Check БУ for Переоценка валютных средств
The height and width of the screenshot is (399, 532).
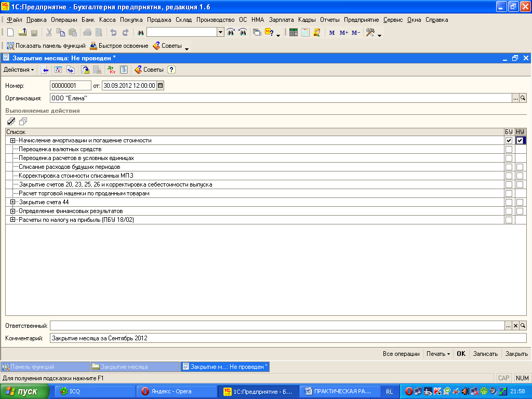509,149
